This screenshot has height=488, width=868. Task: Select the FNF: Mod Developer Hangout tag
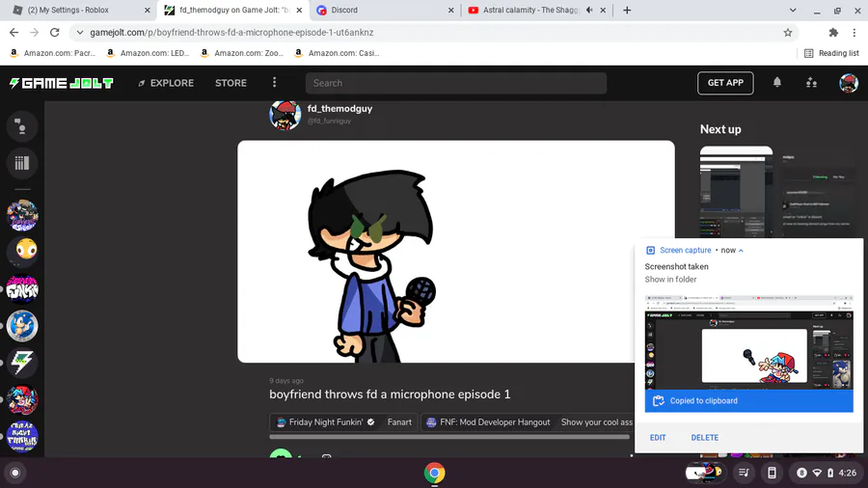(x=488, y=422)
